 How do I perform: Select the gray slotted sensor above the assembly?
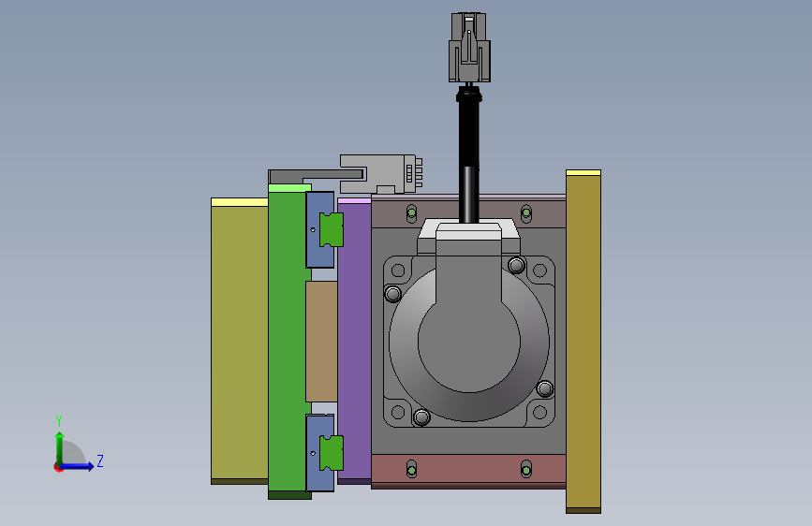point(381,174)
